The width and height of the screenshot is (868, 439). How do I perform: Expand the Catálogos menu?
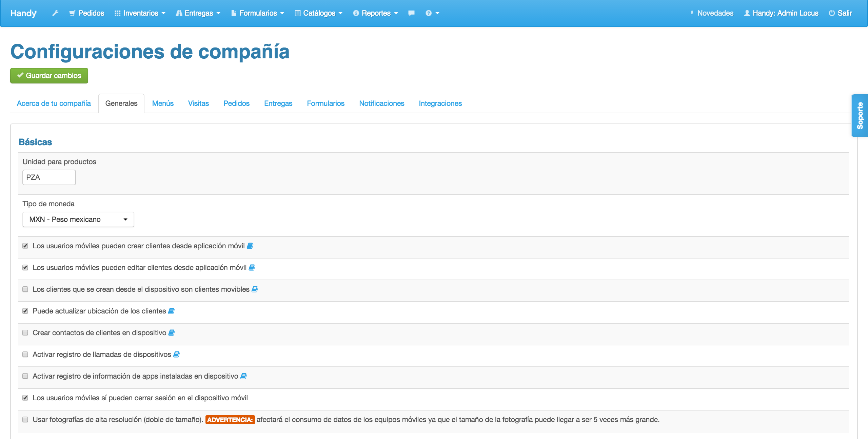[318, 13]
